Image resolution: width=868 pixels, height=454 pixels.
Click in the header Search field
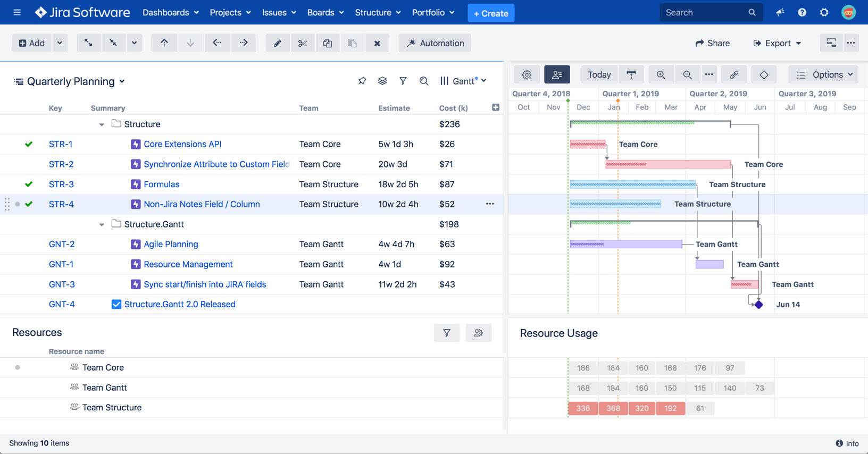711,12
